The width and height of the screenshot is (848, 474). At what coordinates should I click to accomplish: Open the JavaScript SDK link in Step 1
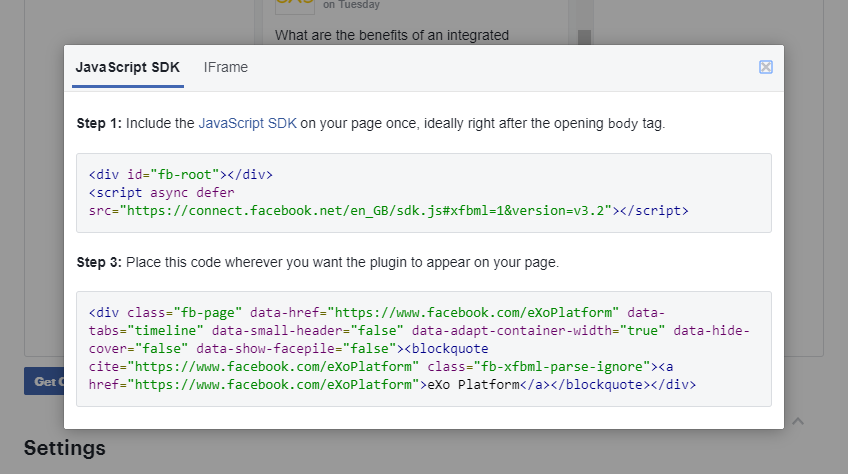pyautogui.click(x=247, y=123)
